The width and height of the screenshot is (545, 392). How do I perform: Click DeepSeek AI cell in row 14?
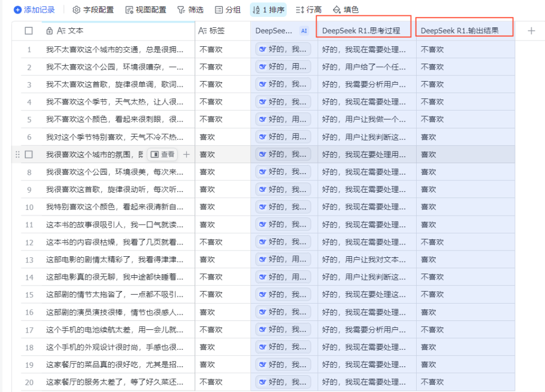coord(284,277)
